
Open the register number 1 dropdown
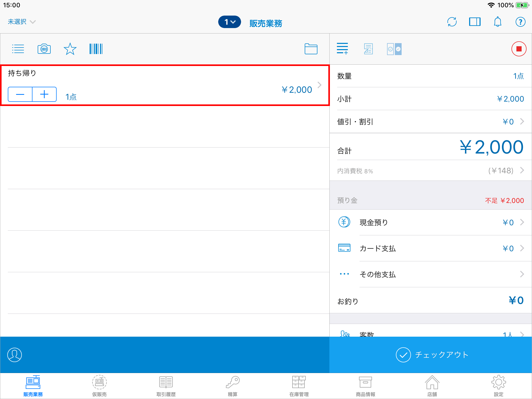pos(229,22)
